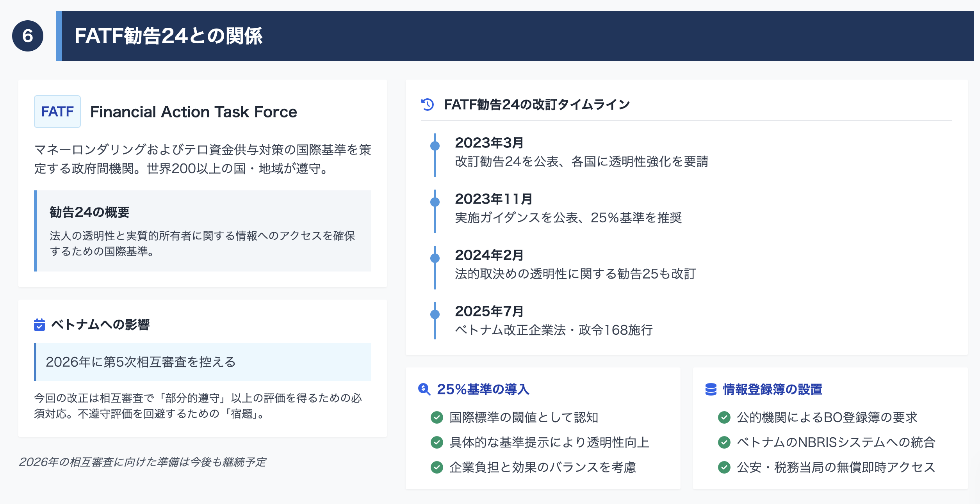Click check icon next to 公安・税務当局の無償即時アクセス
The width and height of the screenshot is (980, 504).
[724, 467]
